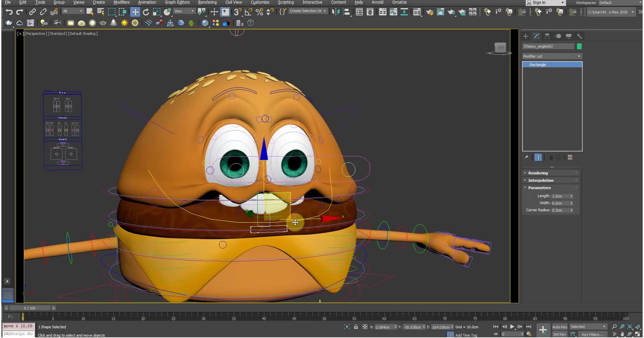Open the Material Editor
Image resolution: width=644 pixels, height=338 pixels.
click(417, 12)
